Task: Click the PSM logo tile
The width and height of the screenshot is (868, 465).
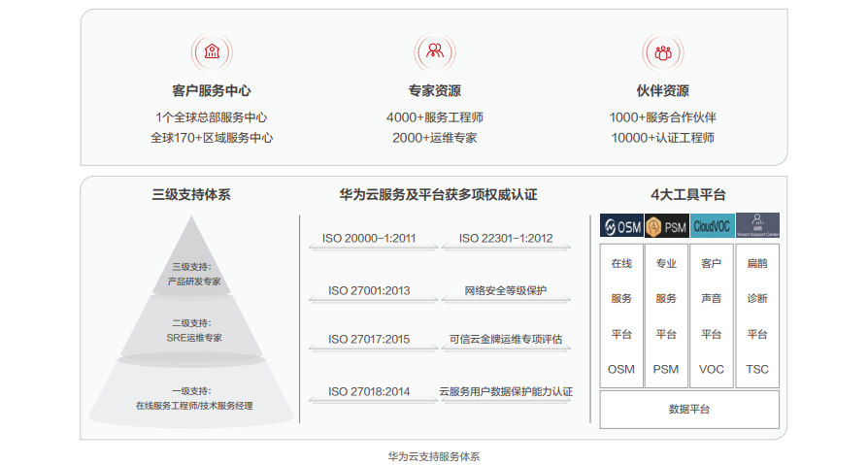Action: pos(666,226)
